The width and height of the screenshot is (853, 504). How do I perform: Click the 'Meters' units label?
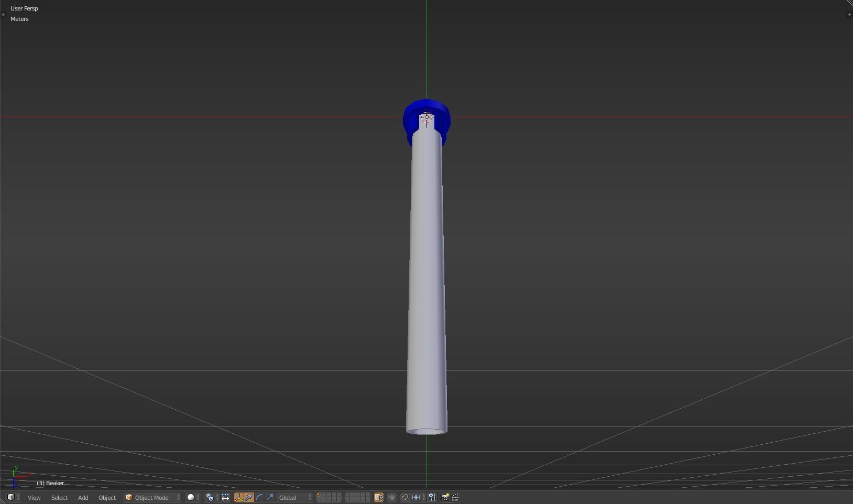pyautogui.click(x=19, y=19)
